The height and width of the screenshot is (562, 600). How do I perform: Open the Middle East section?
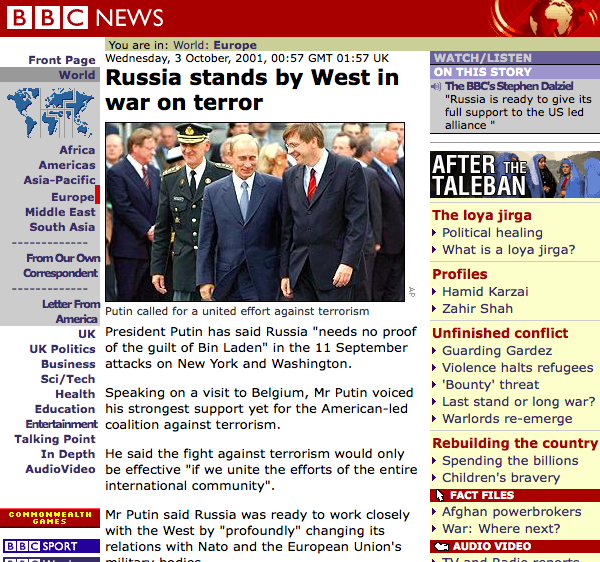point(60,212)
